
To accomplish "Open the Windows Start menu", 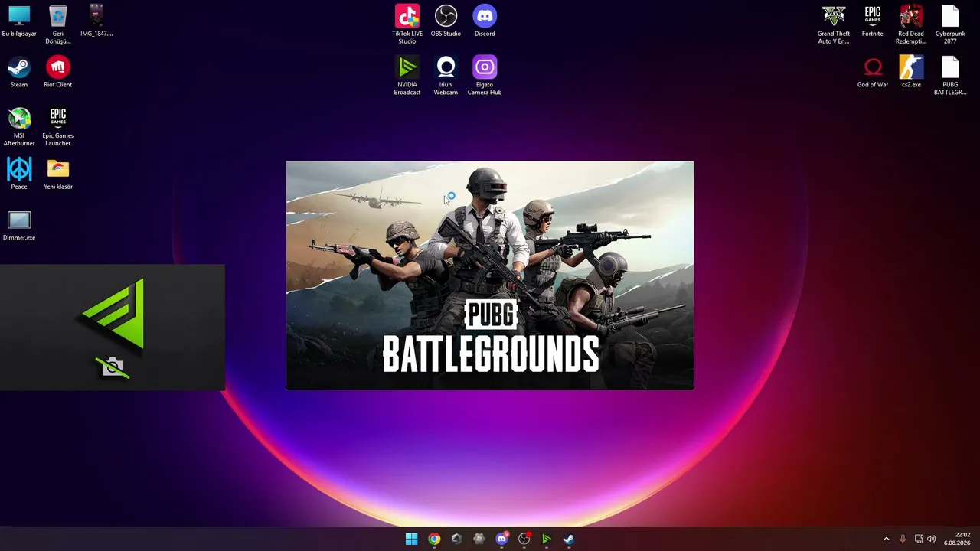I will point(412,539).
